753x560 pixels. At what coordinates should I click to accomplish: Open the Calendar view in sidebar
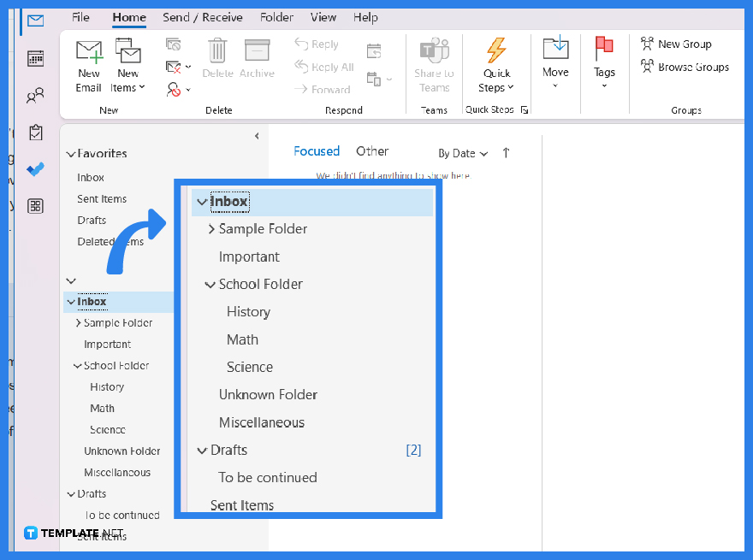36,57
